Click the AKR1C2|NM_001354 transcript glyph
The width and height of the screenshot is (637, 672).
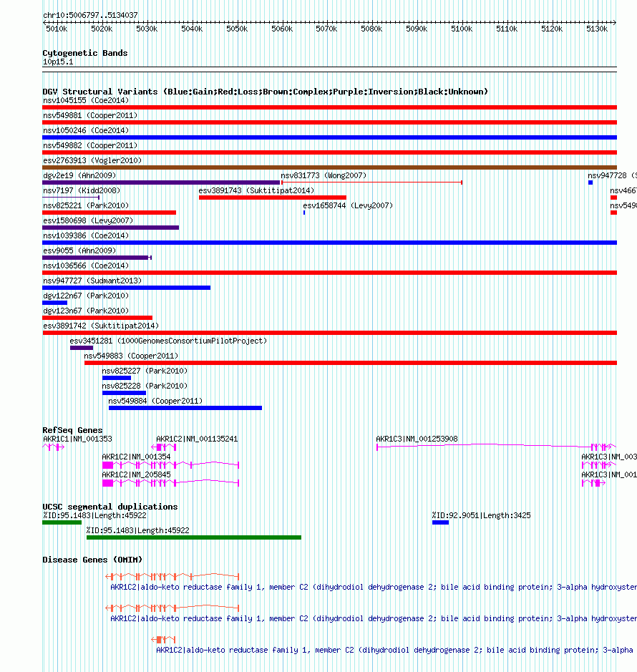(x=170, y=465)
